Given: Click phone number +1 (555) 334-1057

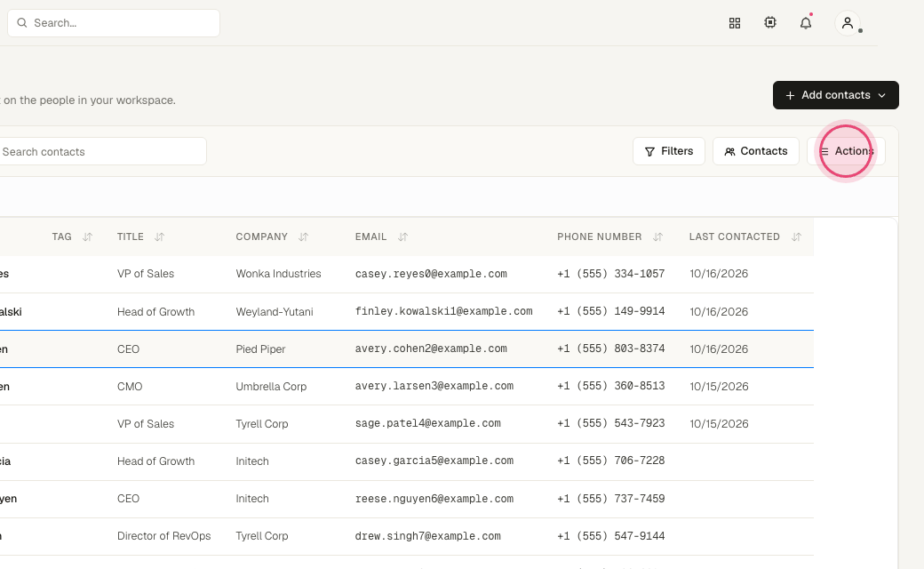Looking at the screenshot, I should (x=611, y=274).
